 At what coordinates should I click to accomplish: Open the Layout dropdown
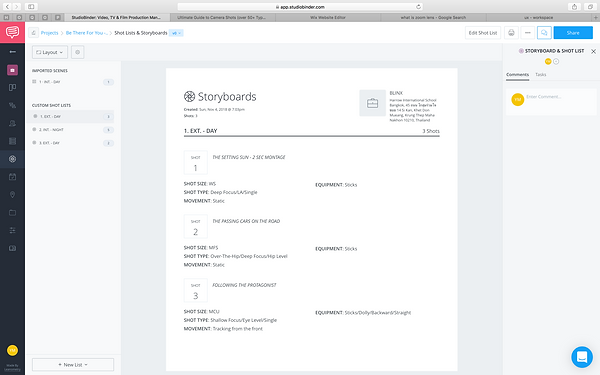point(50,52)
